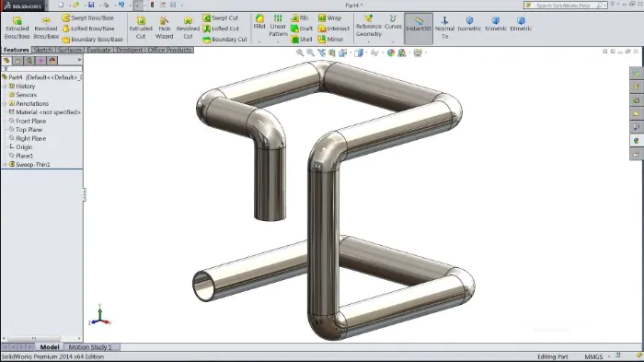Open Reference Geometry tools

point(368,26)
